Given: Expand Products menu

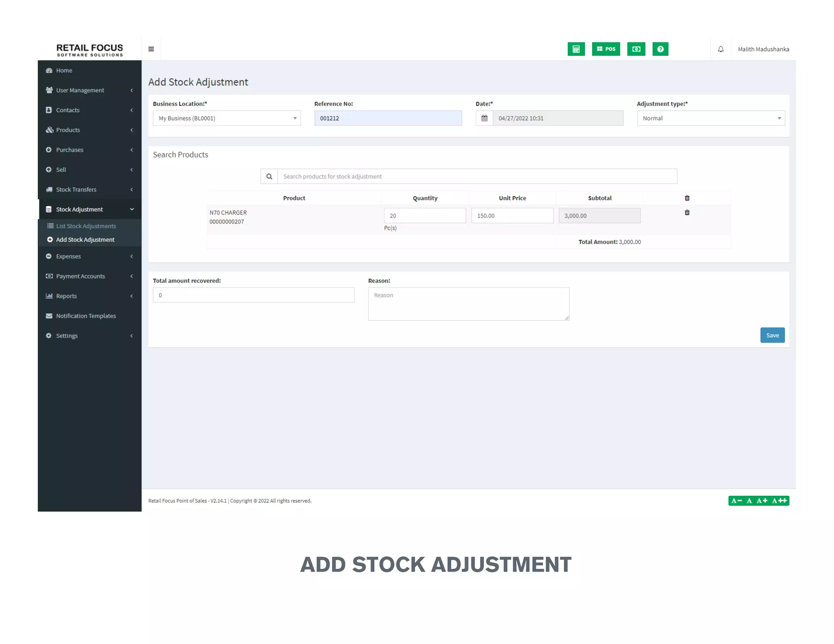Looking at the screenshot, I should (x=90, y=130).
